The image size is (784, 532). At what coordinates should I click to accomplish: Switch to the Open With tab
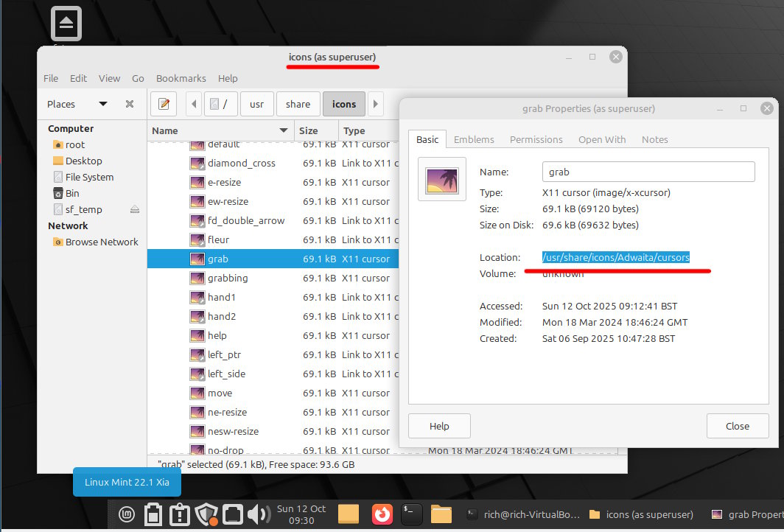point(602,139)
